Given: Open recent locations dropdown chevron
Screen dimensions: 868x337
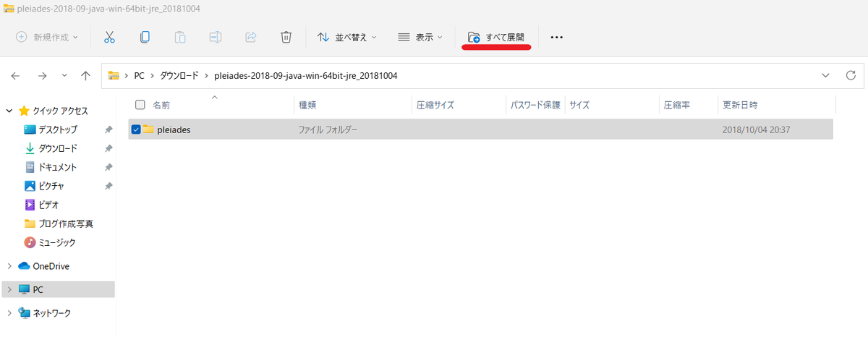Looking at the screenshot, I should point(64,75).
